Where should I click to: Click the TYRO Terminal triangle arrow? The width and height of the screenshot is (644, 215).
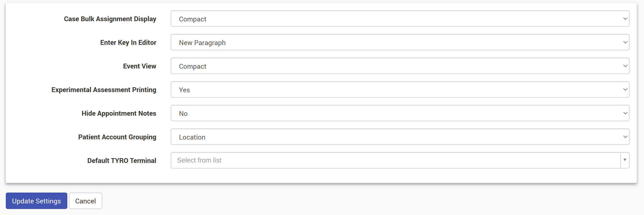(624, 160)
